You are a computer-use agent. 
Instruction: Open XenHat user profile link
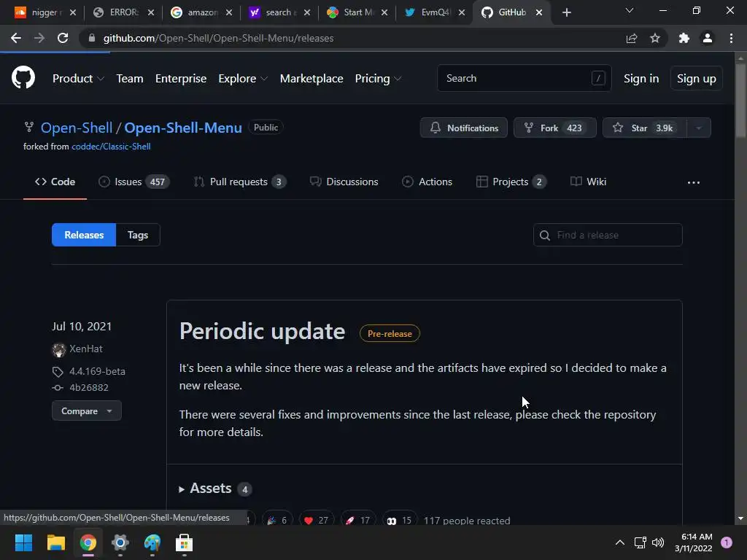(86, 349)
